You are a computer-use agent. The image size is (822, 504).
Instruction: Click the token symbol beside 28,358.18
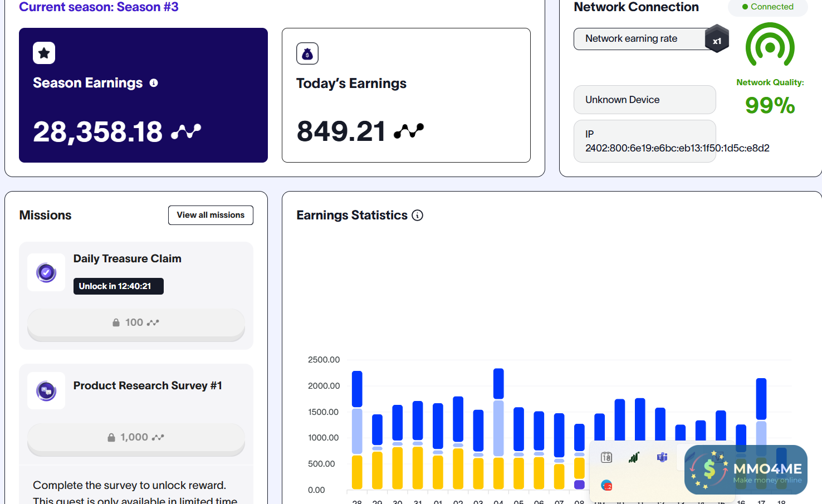point(186,131)
